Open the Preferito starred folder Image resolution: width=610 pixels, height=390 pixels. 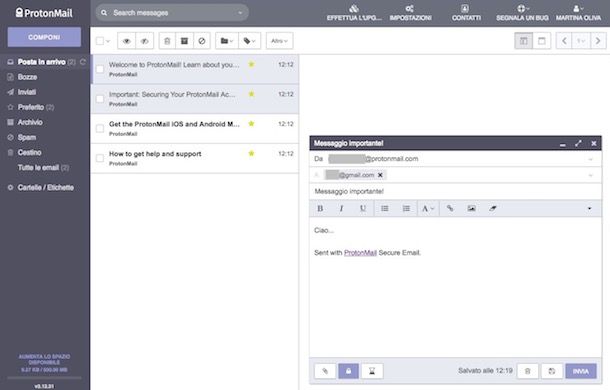[31, 107]
